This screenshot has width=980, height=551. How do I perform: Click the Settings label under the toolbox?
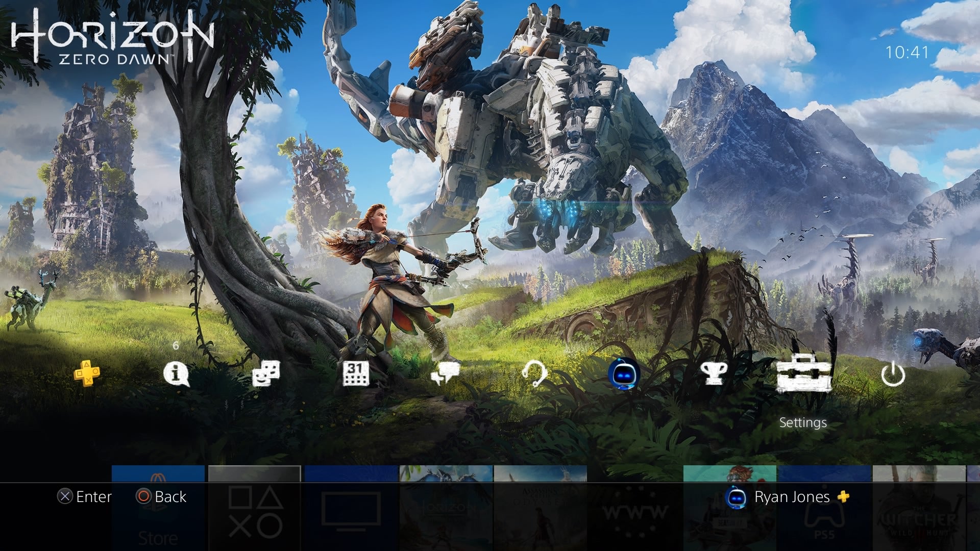803,422
